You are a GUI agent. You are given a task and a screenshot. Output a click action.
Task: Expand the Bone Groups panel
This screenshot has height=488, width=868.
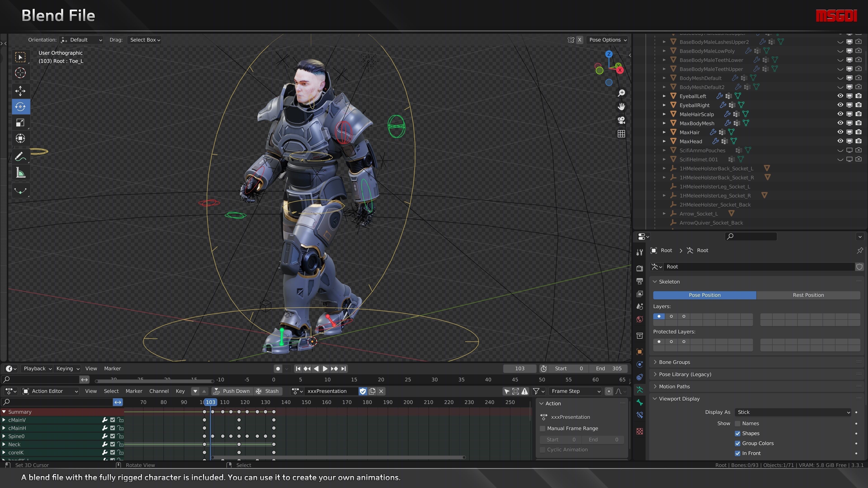coord(674,362)
